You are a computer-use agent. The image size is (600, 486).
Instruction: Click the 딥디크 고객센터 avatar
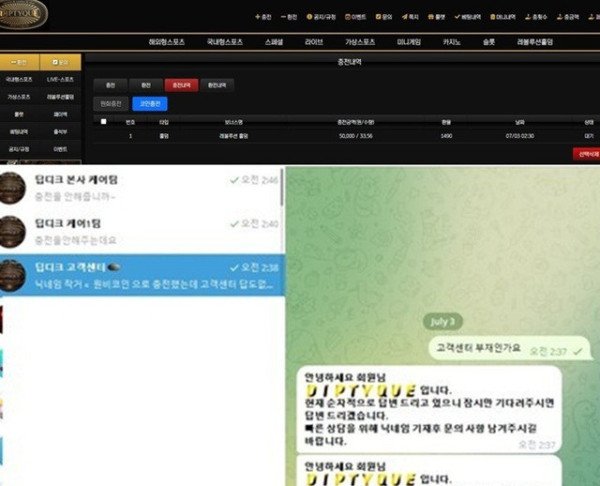pyautogui.click(x=12, y=275)
